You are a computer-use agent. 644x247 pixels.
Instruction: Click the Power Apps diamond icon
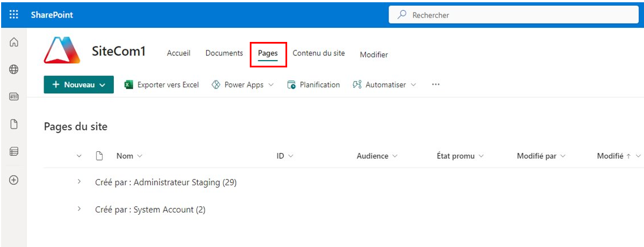click(216, 84)
